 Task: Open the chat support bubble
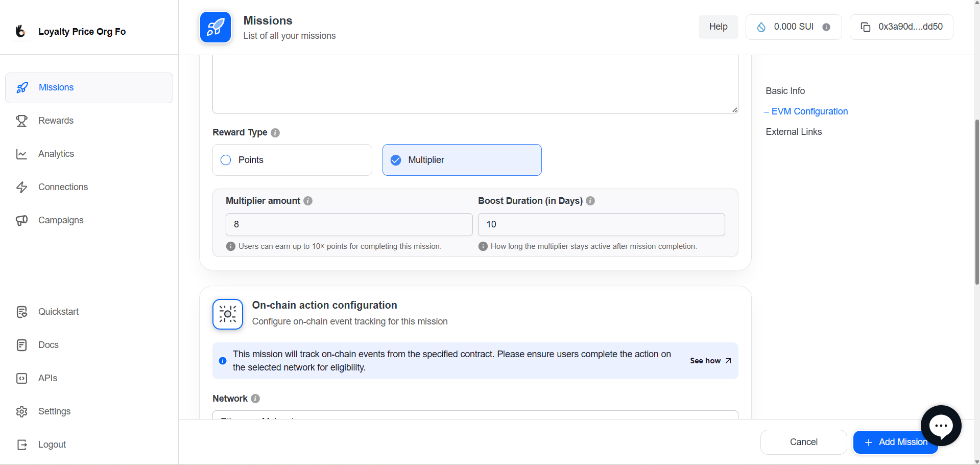941,426
